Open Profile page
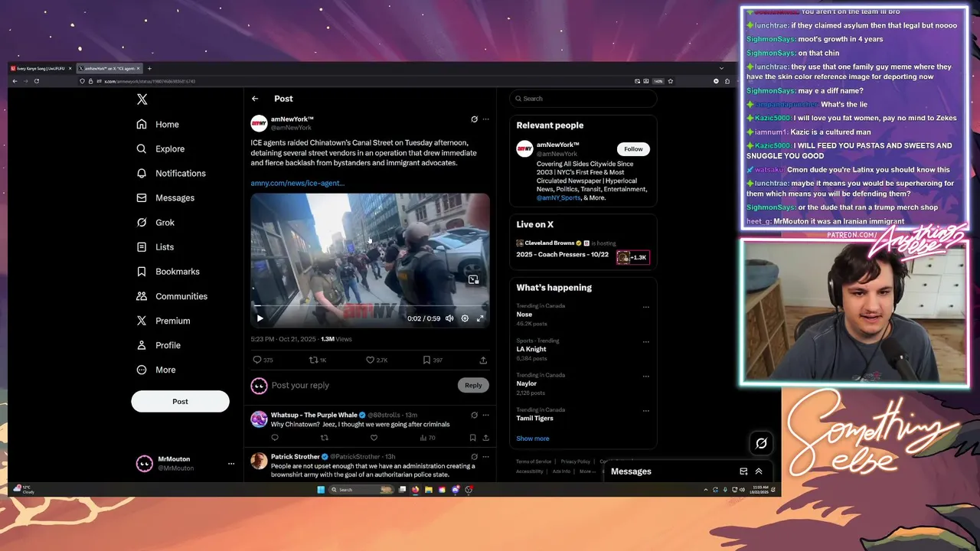Image resolution: width=980 pixels, height=551 pixels. pyautogui.click(x=158, y=344)
